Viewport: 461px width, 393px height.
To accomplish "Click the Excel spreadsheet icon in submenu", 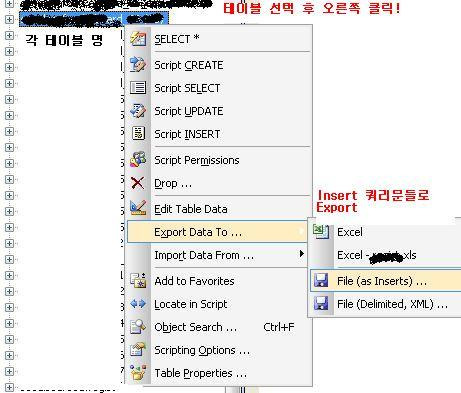I will pos(321,231).
